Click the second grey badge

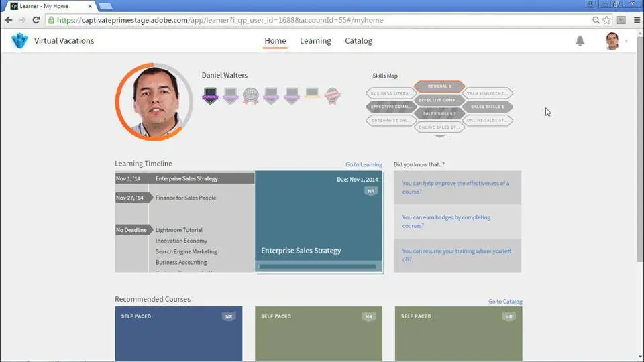pyautogui.click(x=230, y=96)
